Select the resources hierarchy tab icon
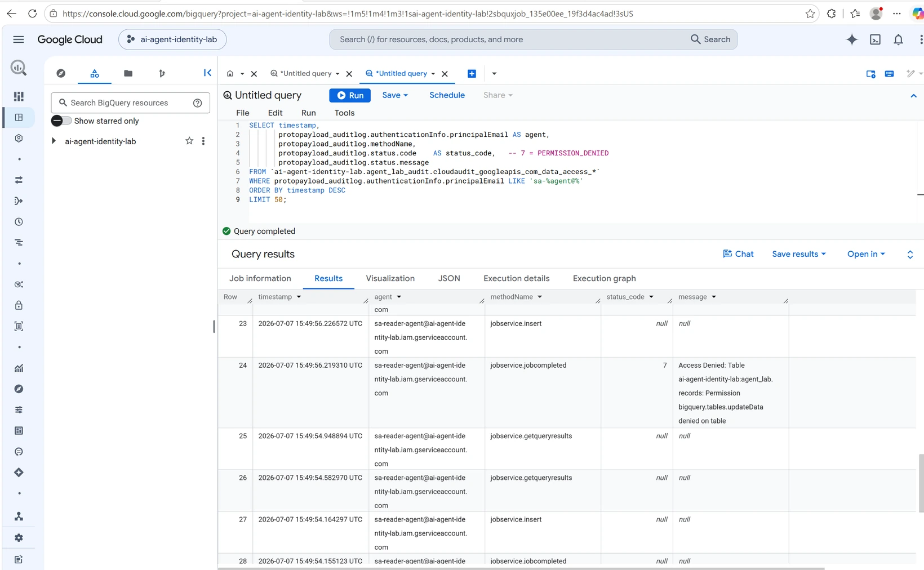The height and width of the screenshot is (570, 924). click(95, 73)
